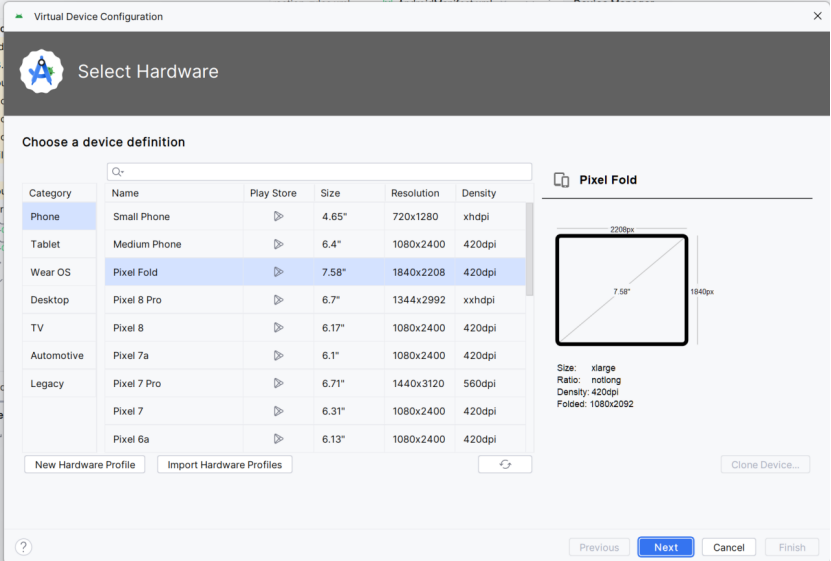Screen dimensions: 831x561
Task: Click the Play Store icon for Small Phone
Action: (x=278, y=216)
